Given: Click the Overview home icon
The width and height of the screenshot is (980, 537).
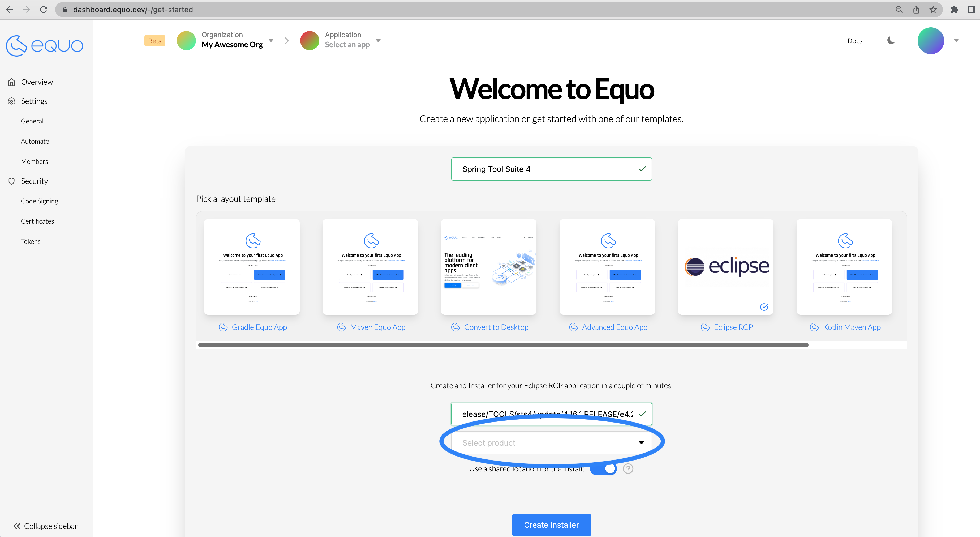Looking at the screenshot, I should [12, 82].
